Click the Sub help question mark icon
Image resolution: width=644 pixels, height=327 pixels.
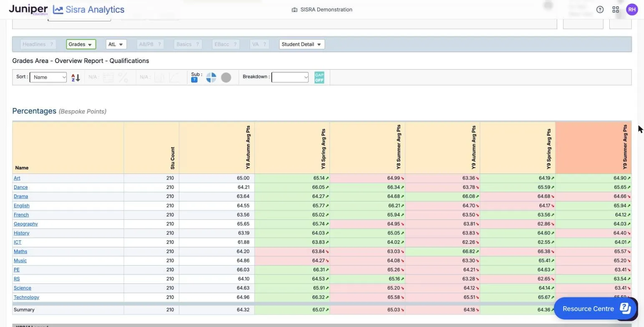coord(194,80)
